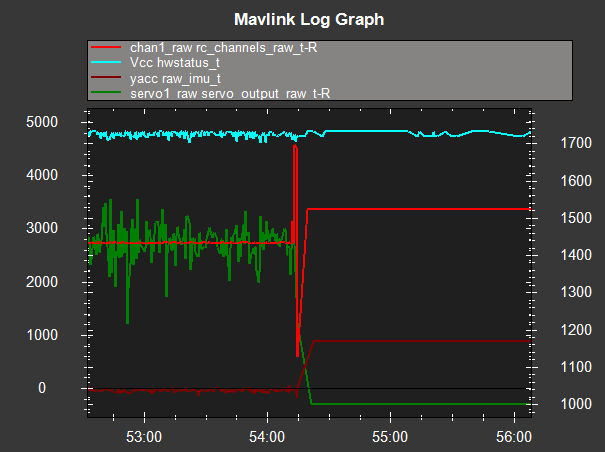Click the 54:00 time axis label
This screenshot has width=605, height=452.
click(267, 437)
